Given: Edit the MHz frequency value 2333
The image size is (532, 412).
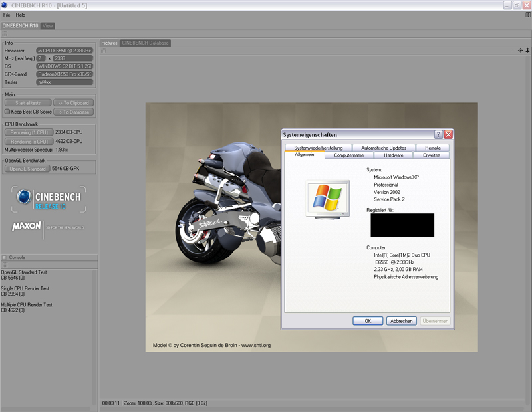Looking at the screenshot, I should tap(73, 58).
